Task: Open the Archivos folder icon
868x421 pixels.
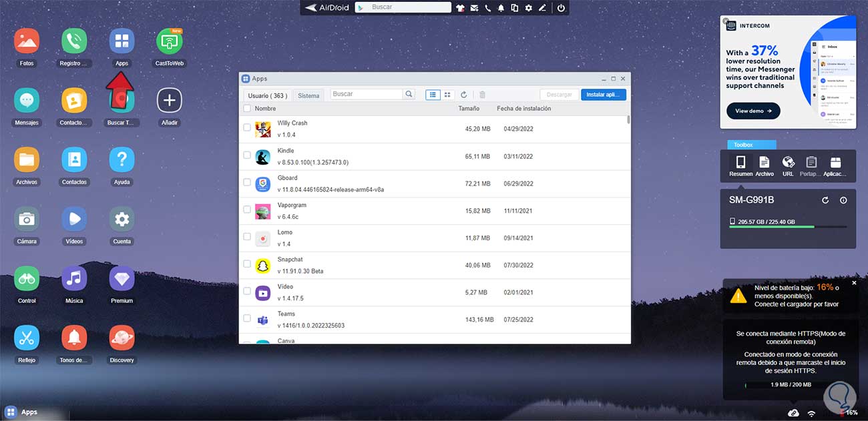Action: point(27,160)
